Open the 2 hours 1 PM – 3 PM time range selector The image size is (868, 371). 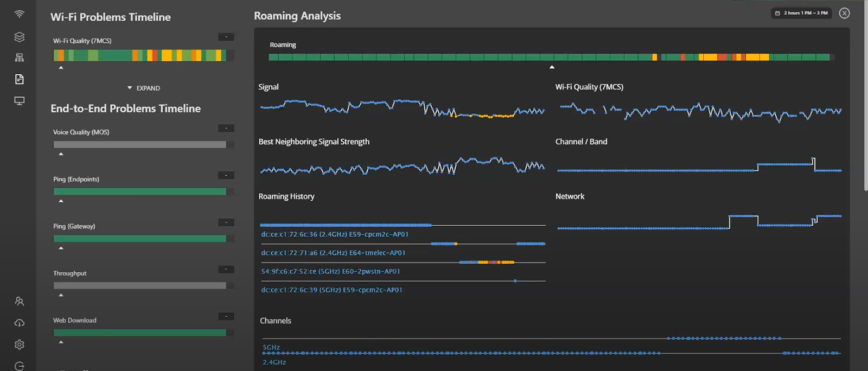(x=801, y=13)
